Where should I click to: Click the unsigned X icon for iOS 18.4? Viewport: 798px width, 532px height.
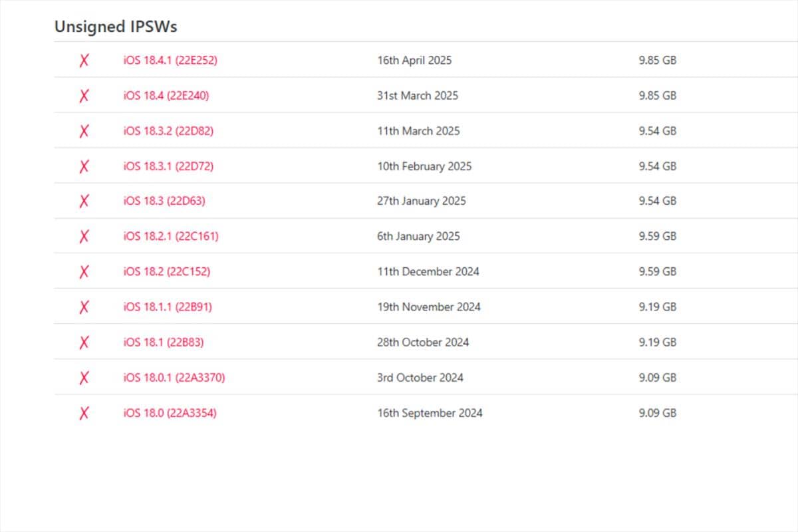(84, 96)
